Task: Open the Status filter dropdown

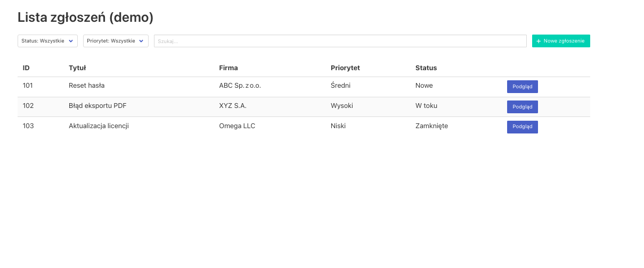Action: pos(47,41)
